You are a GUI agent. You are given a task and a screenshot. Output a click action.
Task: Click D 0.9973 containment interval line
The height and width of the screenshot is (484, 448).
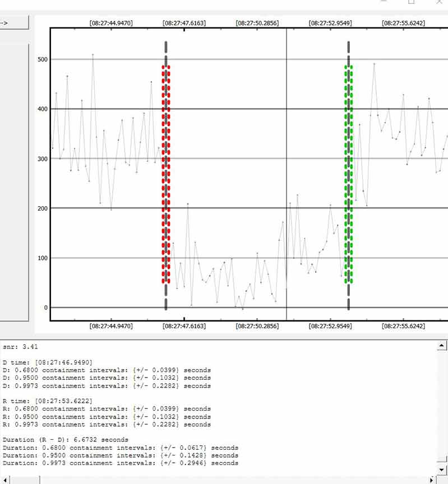107,385
